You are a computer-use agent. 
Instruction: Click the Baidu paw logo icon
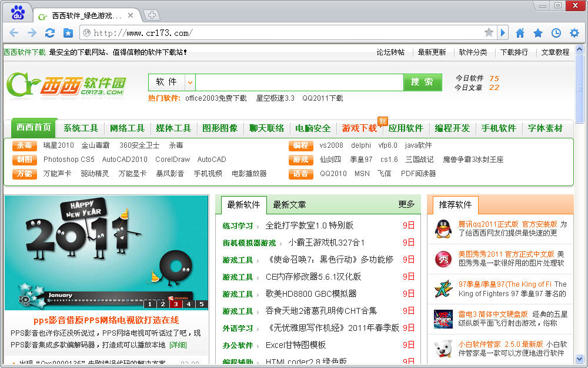click(17, 13)
